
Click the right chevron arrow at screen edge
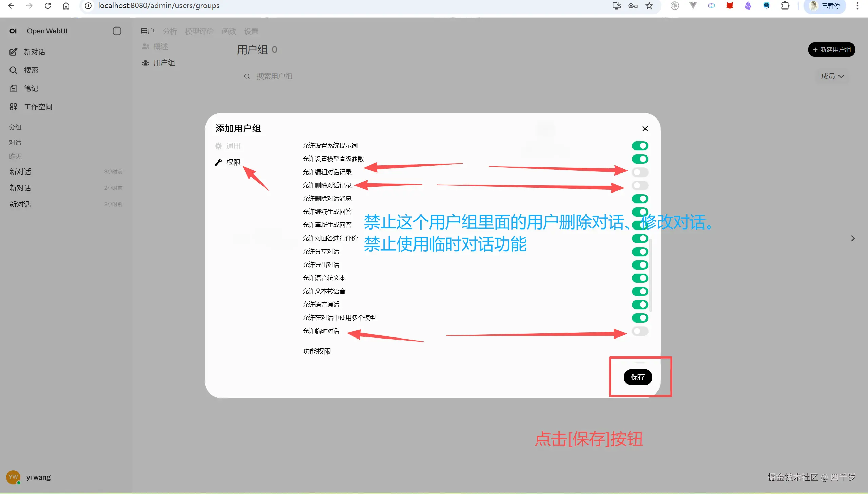coord(853,238)
